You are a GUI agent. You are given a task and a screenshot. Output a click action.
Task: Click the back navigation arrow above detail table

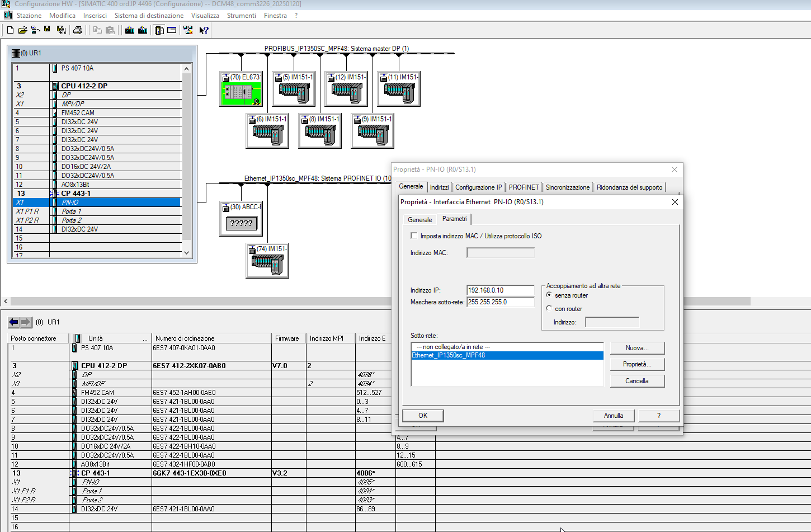(13, 322)
